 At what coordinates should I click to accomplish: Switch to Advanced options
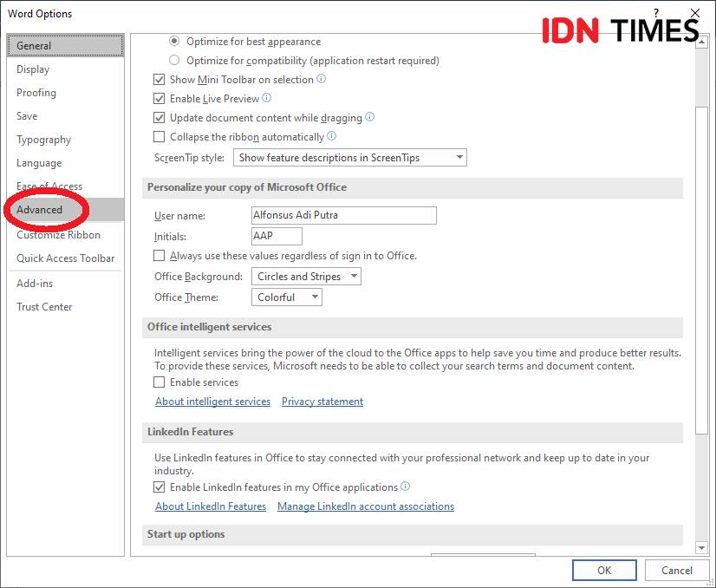[x=65, y=210]
